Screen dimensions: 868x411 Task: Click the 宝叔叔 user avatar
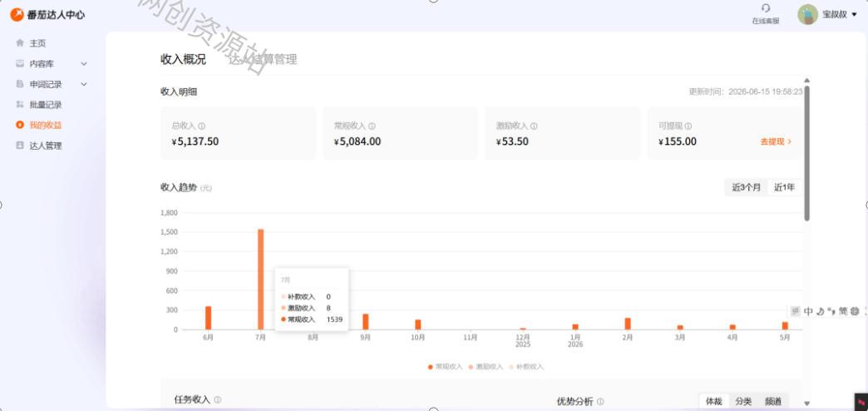(807, 14)
